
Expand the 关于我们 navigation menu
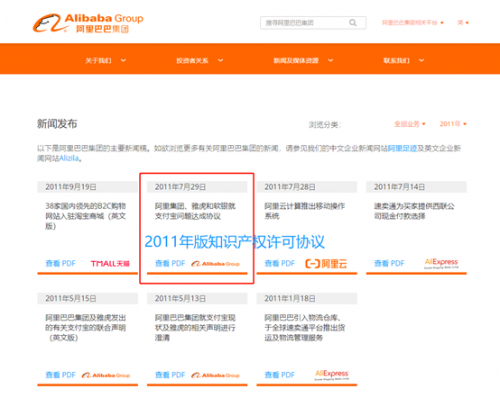[106, 60]
